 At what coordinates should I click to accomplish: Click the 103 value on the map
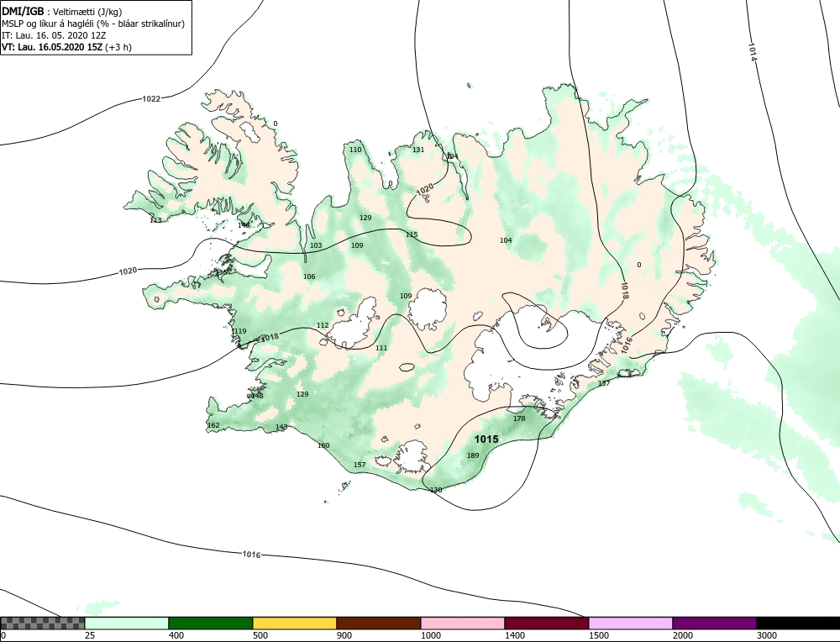click(316, 245)
